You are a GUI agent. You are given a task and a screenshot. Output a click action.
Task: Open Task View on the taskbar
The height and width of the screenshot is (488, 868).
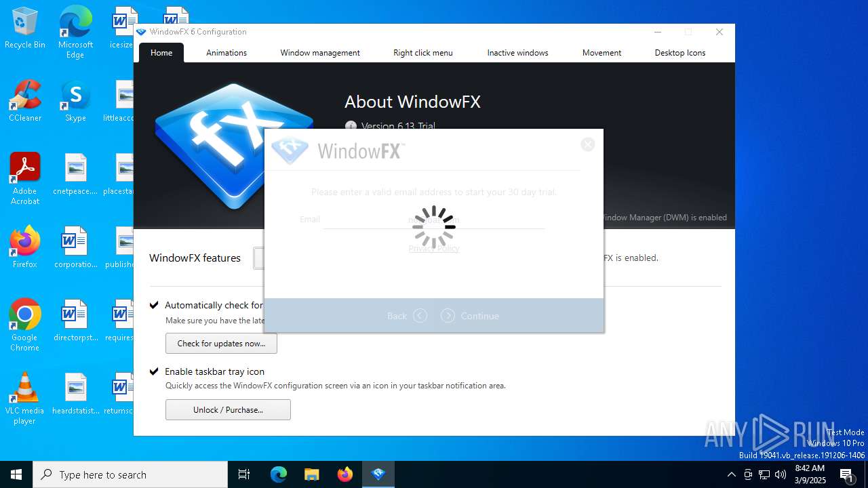point(244,474)
